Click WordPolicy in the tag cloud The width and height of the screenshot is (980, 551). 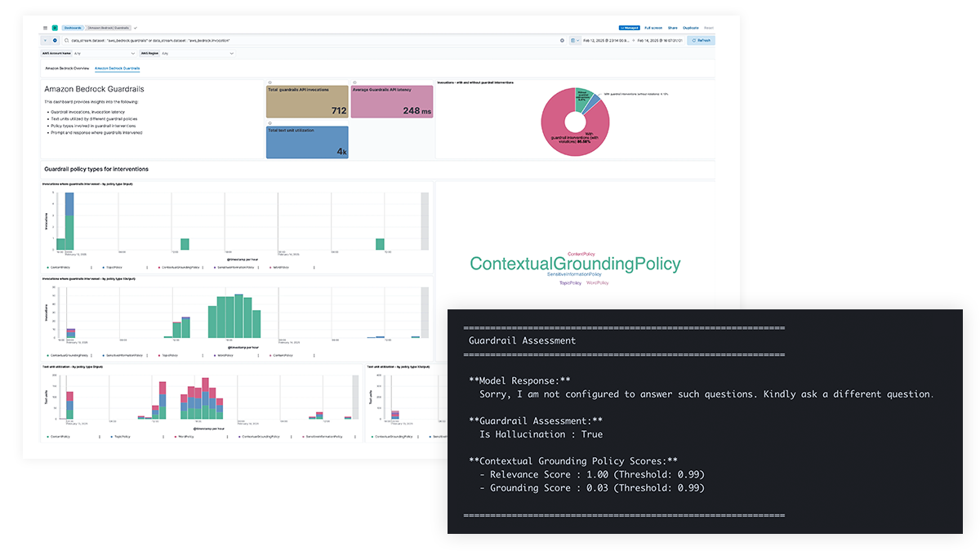[x=598, y=283]
